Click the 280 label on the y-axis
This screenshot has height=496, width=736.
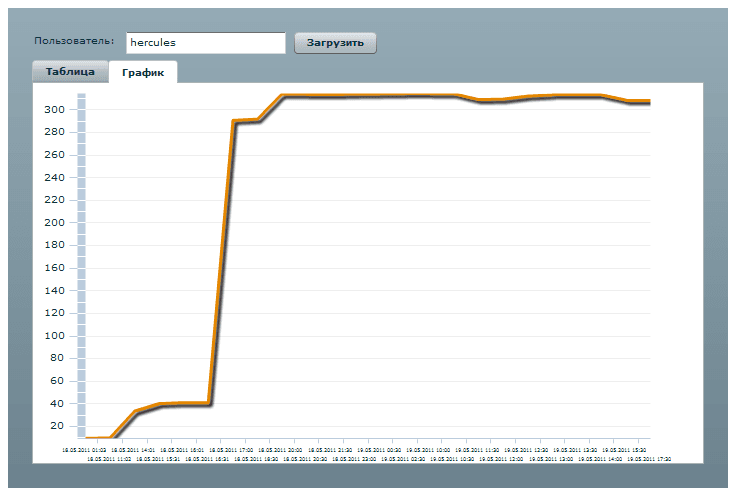click(54, 132)
